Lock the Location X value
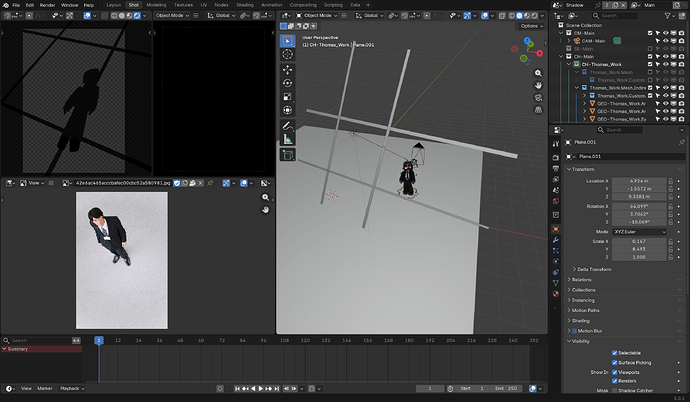The image size is (690, 402). 671,181
